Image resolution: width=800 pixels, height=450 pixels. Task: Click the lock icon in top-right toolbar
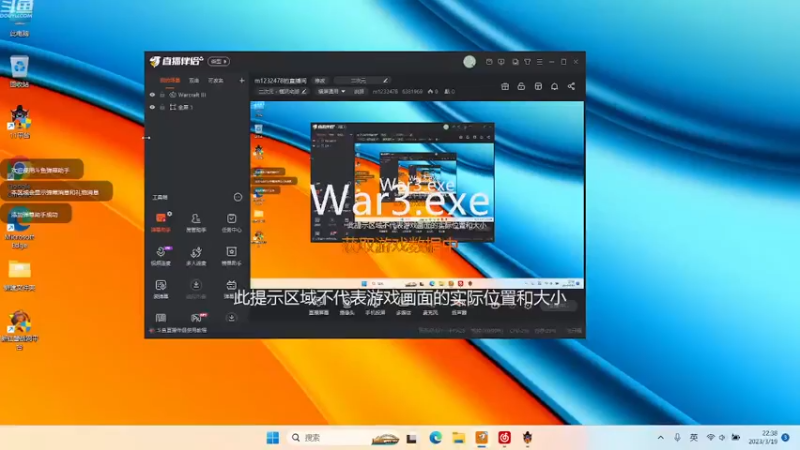pyautogui.click(x=521, y=86)
